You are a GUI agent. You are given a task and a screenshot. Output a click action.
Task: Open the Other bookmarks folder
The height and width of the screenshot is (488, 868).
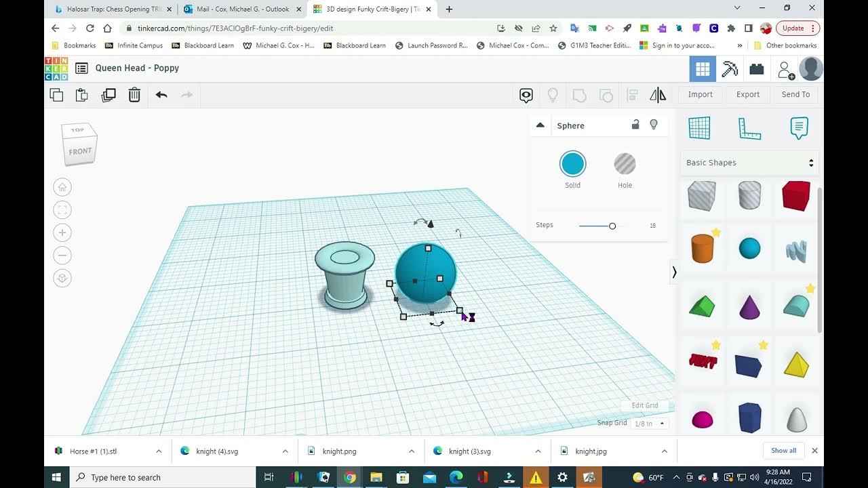785,45
